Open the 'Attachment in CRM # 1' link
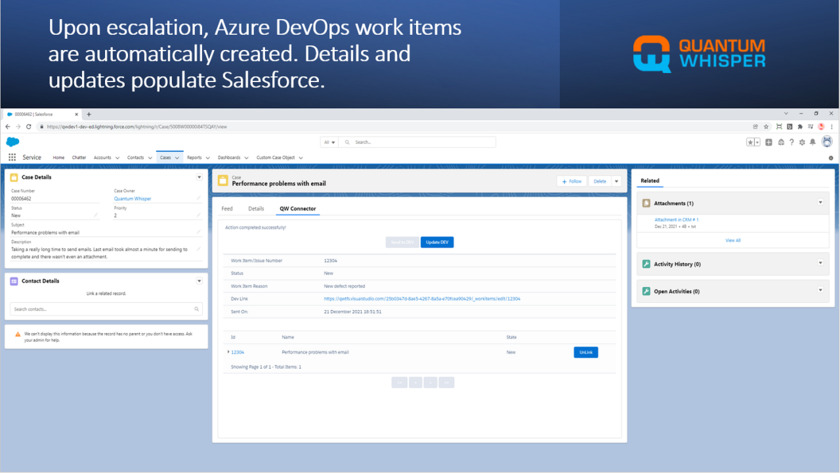Viewport: 840px width, 473px height. [677, 220]
